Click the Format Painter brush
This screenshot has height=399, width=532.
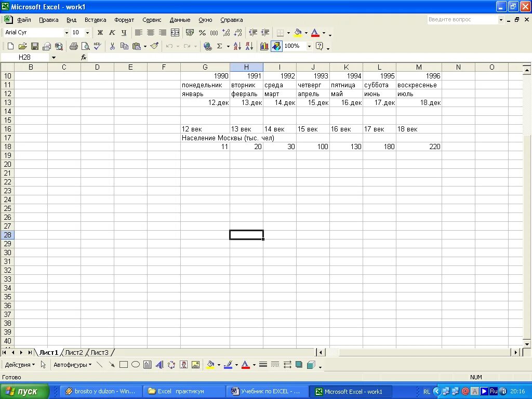pyautogui.click(x=155, y=46)
